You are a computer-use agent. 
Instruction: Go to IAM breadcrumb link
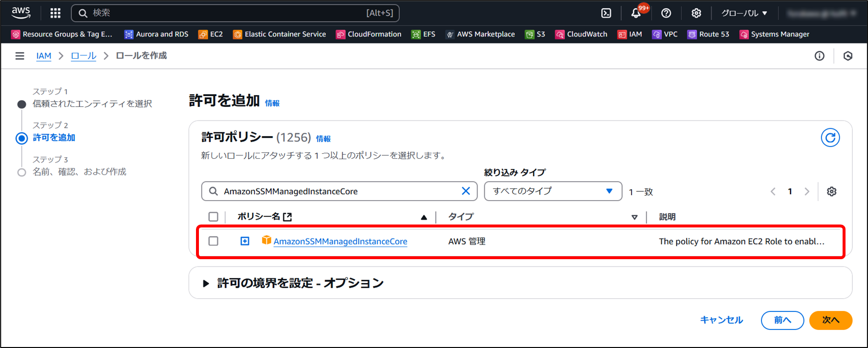(x=43, y=56)
